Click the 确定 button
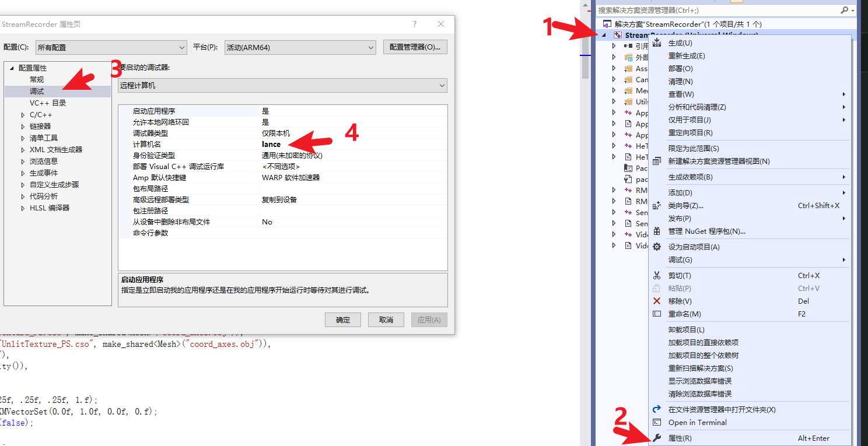The height and width of the screenshot is (446, 868). click(343, 319)
